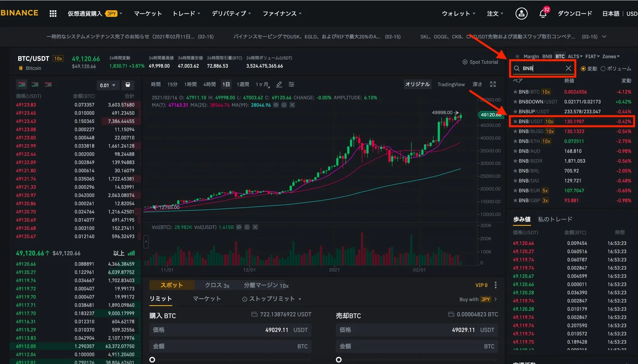Adjust the sell amount percentage slider handle

[339, 360]
